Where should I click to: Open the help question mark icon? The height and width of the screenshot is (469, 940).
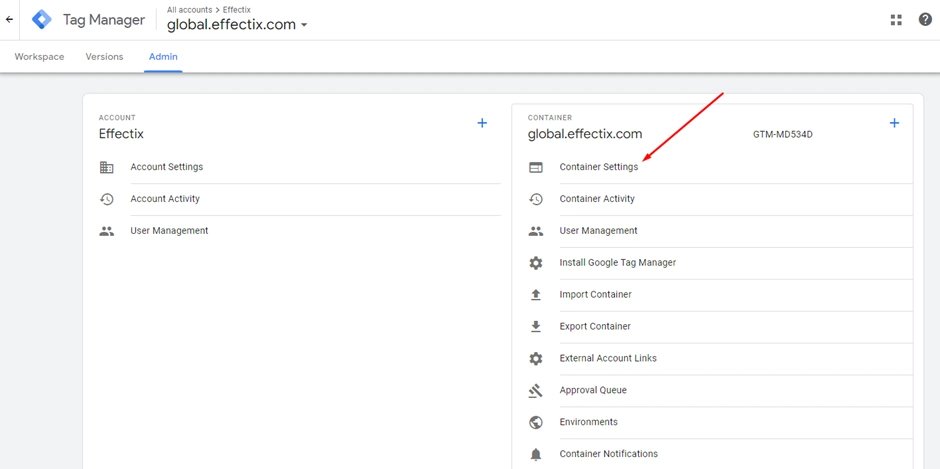coord(925,20)
